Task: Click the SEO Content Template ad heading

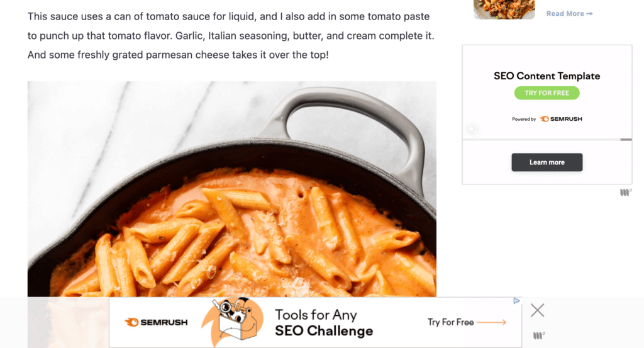Action: coord(547,76)
